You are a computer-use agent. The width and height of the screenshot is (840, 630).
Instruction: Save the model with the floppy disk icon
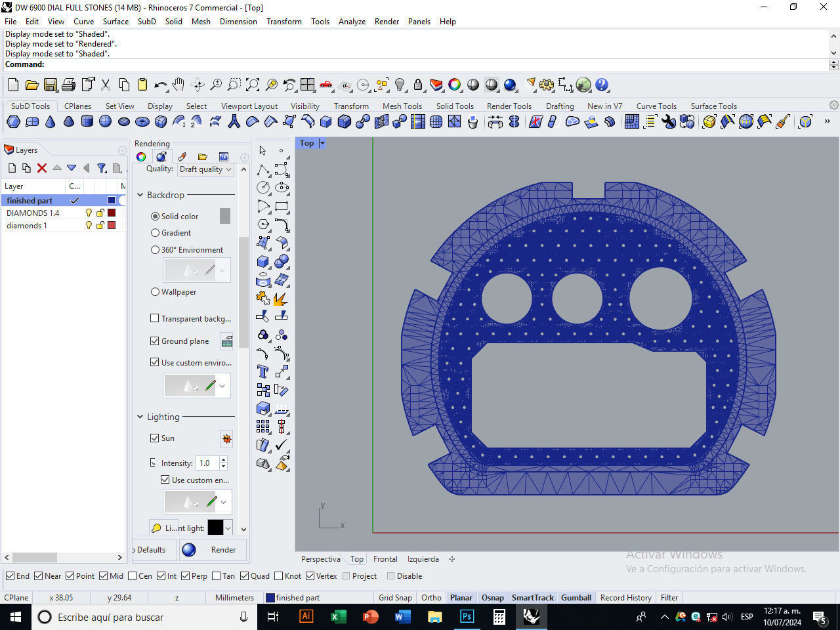(x=50, y=85)
